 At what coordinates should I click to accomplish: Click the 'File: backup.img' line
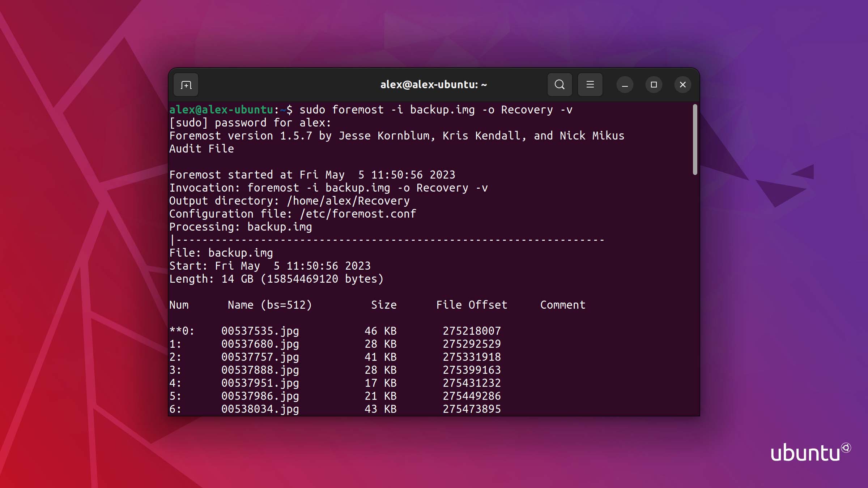click(x=221, y=253)
